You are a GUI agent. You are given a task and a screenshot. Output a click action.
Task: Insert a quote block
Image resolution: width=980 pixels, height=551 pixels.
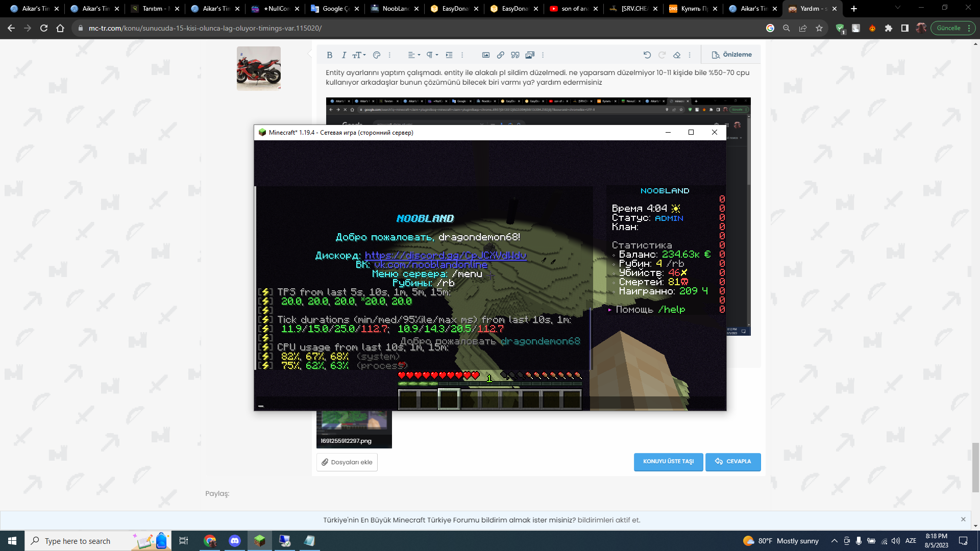516,55
